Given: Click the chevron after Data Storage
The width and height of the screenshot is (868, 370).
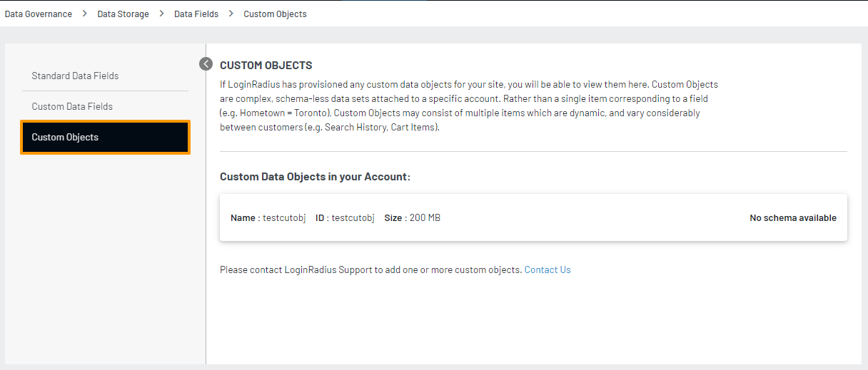Looking at the screenshot, I should coord(162,14).
